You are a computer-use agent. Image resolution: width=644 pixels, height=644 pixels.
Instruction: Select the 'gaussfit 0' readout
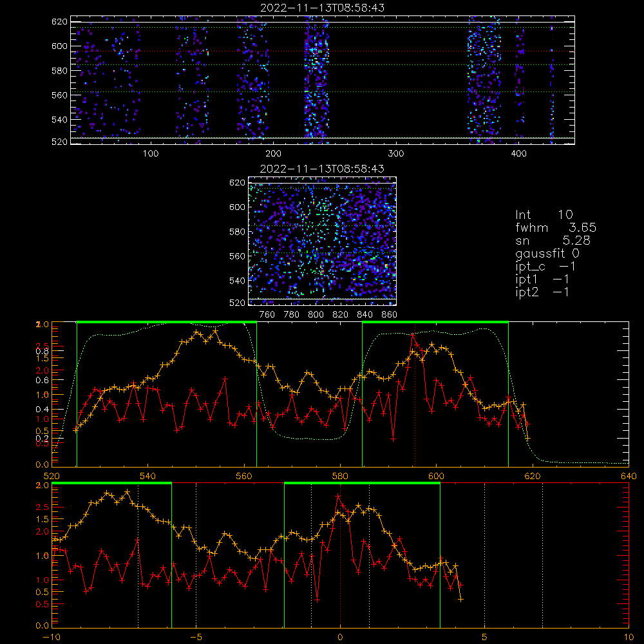tap(547, 253)
